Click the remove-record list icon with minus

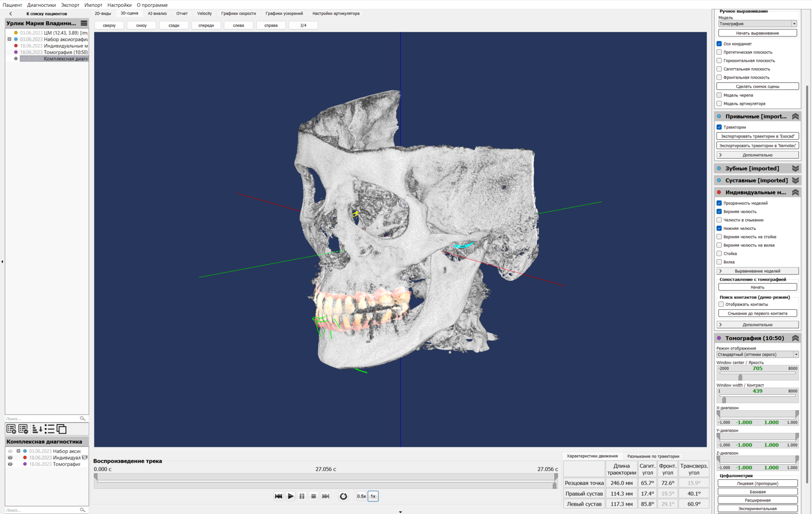23,429
